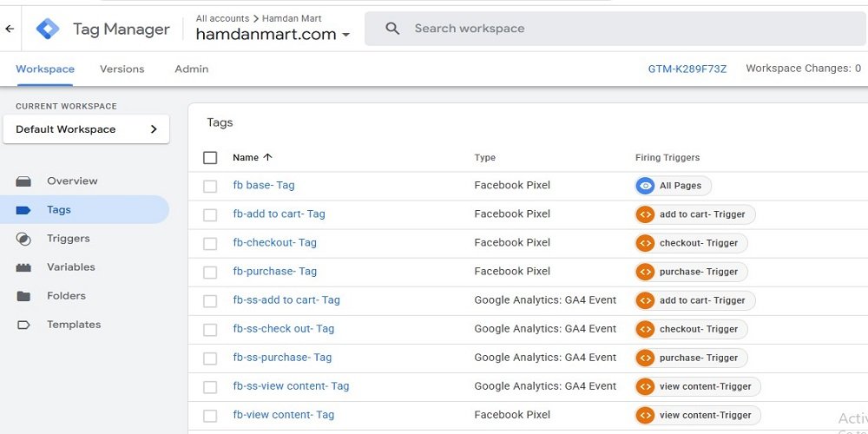The image size is (868, 434).
Task: Click the checkout- Trigger chip in fb-checkout row
Action: click(691, 243)
